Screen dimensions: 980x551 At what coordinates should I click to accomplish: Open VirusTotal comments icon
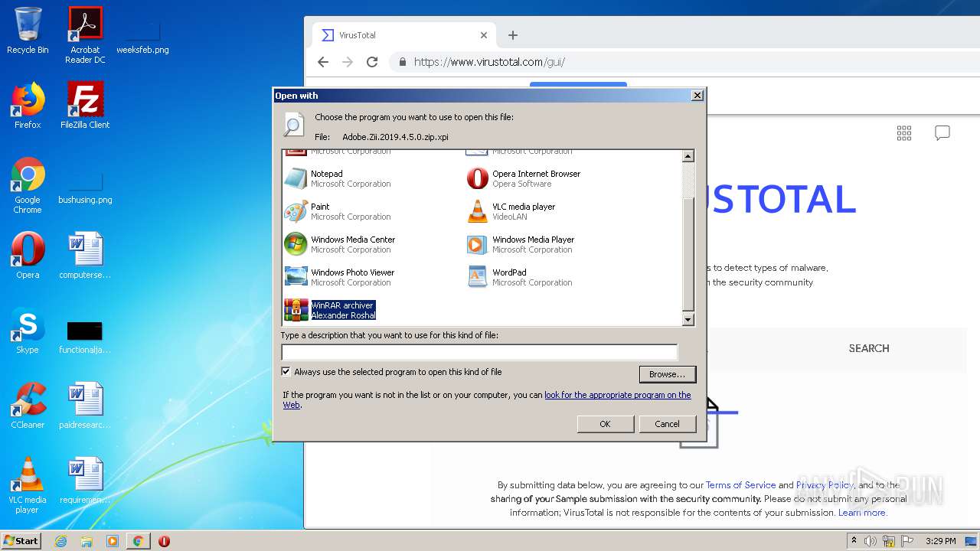coord(942,133)
